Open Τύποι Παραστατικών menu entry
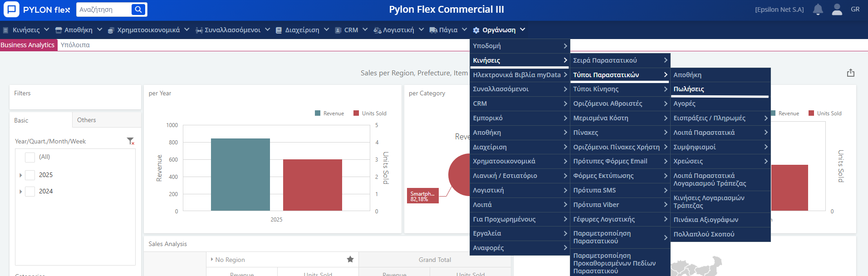The height and width of the screenshot is (276, 868). pyautogui.click(x=620, y=75)
